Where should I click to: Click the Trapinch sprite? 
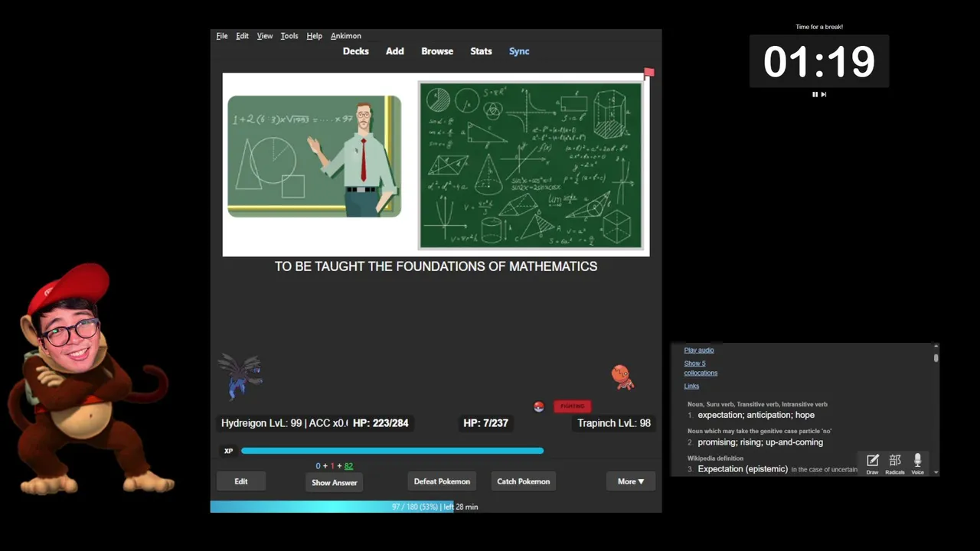point(622,377)
